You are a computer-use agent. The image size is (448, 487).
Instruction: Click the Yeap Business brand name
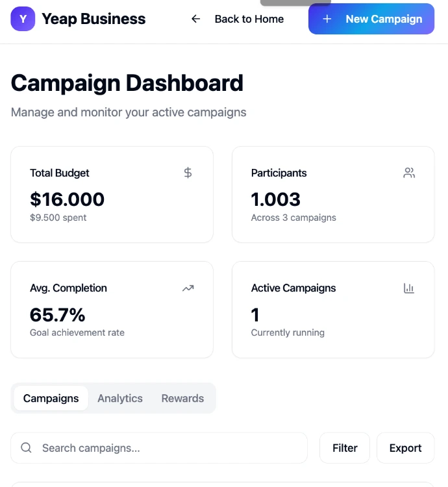click(93, 19)
